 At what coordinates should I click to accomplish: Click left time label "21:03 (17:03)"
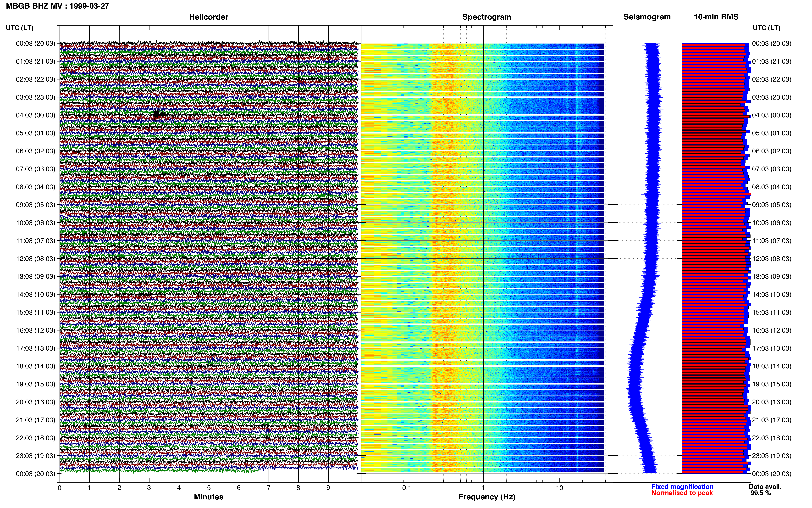tap(36, 420)
